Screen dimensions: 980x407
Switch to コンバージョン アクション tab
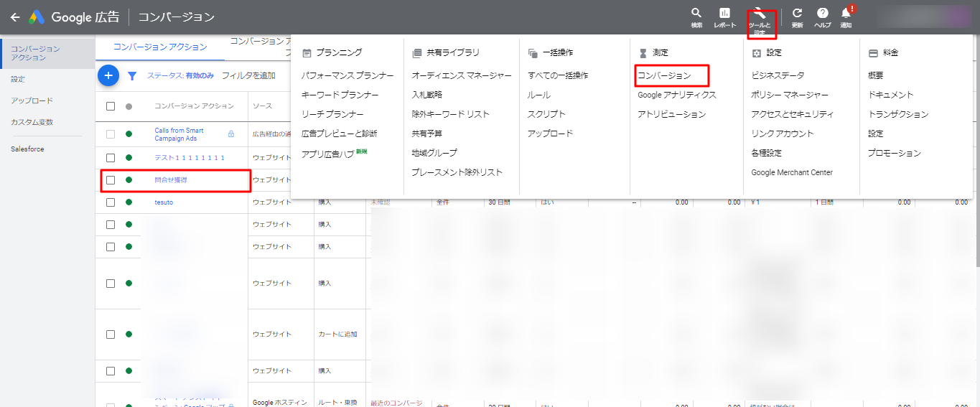pos(160,47)
